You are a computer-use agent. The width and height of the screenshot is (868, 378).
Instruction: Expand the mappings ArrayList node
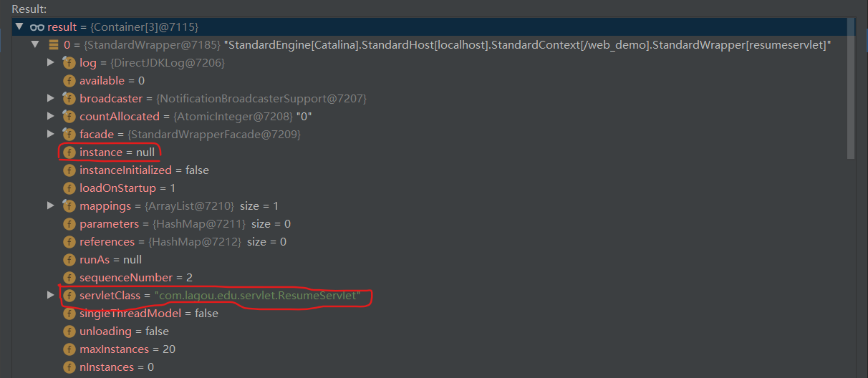(x=50, y=206)
